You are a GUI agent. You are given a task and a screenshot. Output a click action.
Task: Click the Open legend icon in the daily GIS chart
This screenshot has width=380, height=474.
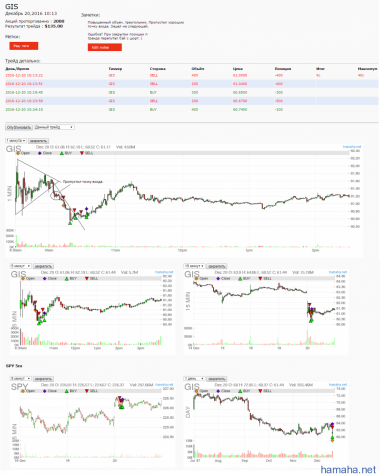tap(197, 391)
